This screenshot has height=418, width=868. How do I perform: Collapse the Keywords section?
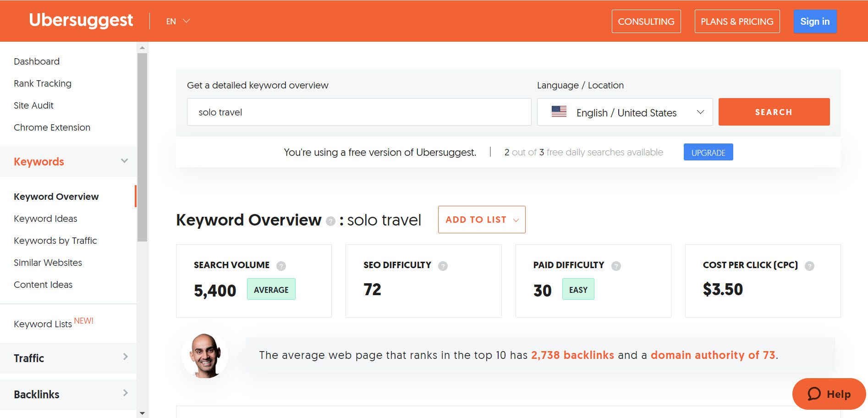[68, 161]
